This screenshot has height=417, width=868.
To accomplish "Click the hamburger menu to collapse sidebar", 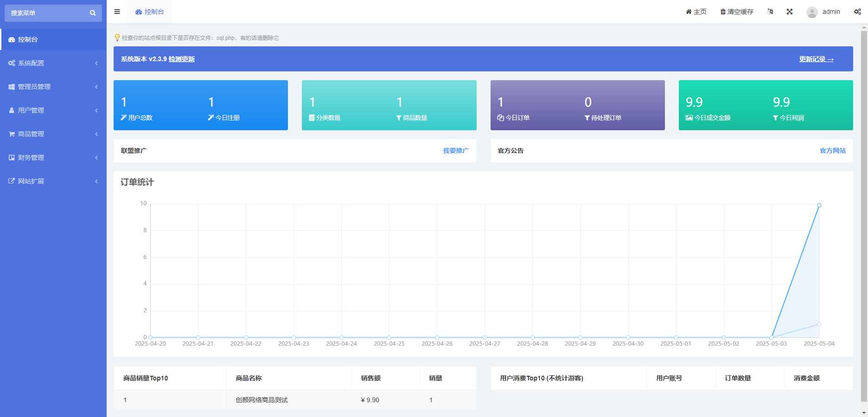I will [x=117, y=12].
